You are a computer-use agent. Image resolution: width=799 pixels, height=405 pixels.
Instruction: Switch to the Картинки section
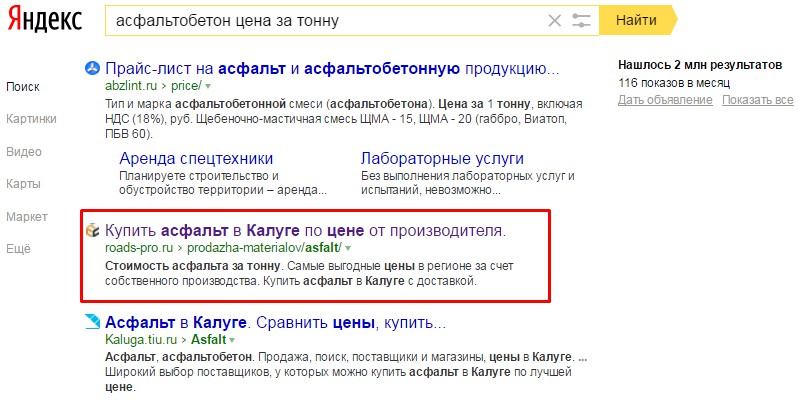click(32, 119)
